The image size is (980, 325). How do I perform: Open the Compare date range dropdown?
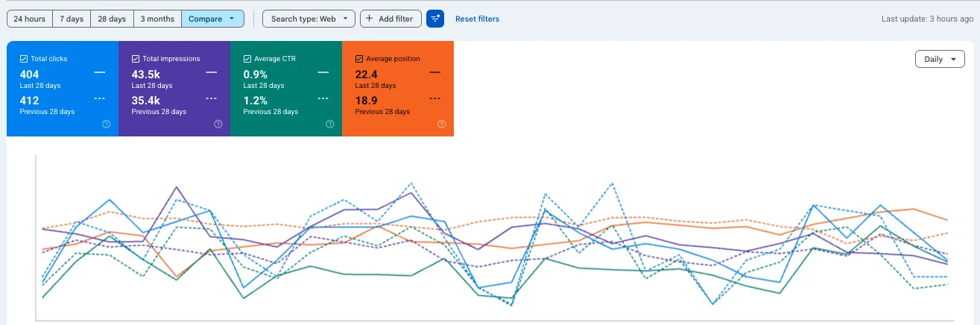[212, 19]
